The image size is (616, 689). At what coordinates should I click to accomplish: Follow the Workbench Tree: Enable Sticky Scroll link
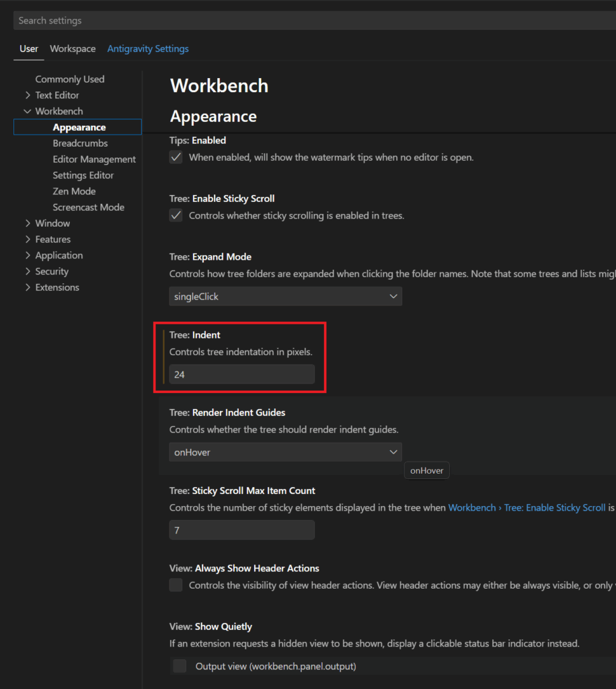pyautogui.click(x=527, y=508)
